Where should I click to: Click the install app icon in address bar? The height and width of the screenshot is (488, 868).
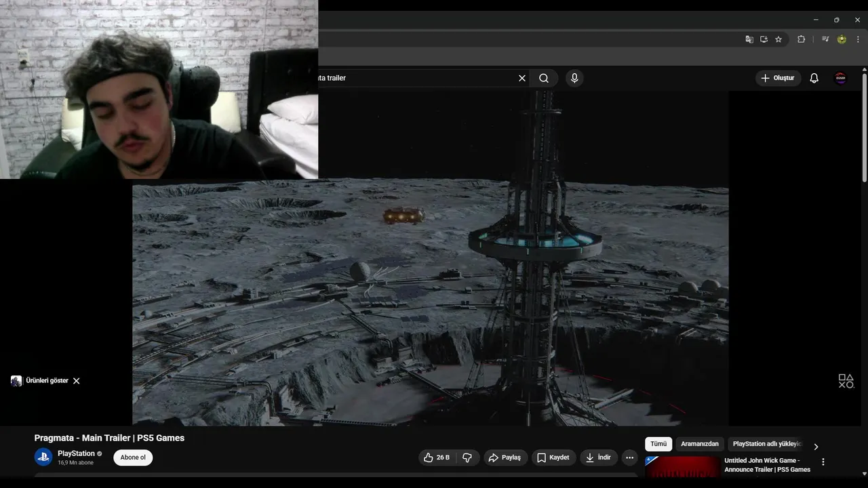(x=764, y=39)
